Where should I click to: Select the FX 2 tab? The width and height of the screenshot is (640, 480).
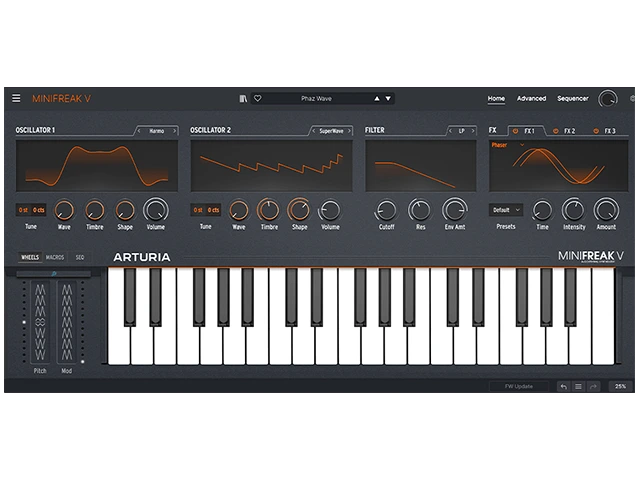point(569,131)
